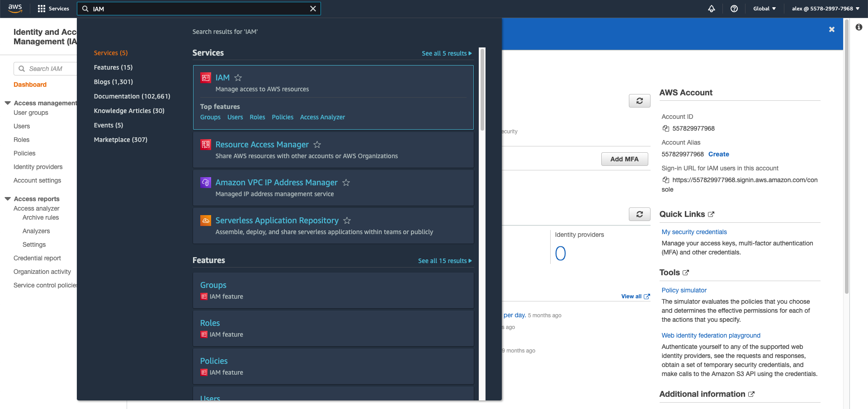This screenshot has height=409, width=868.
Task: Click the VPC IP Address Manager icon
Action: [206, 183]
